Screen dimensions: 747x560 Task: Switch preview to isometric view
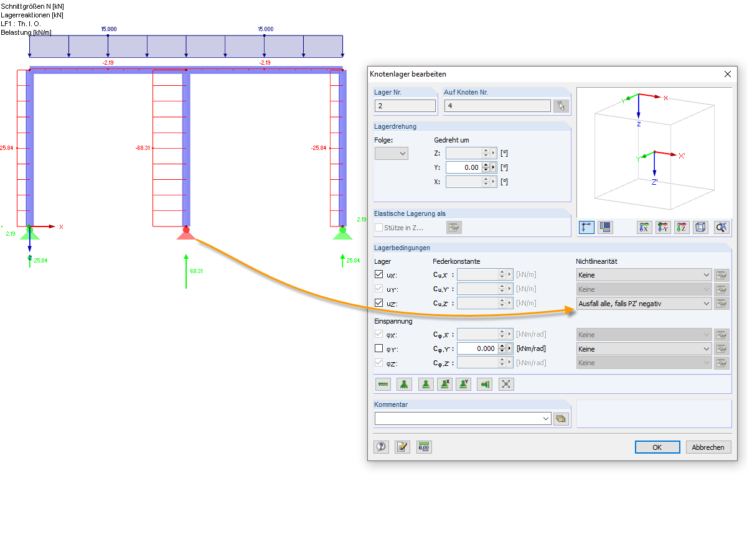(700, 227)
